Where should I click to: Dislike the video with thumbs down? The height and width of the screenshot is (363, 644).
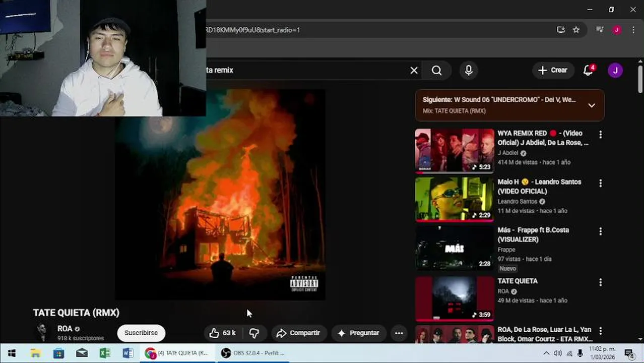tap(254, 333)
